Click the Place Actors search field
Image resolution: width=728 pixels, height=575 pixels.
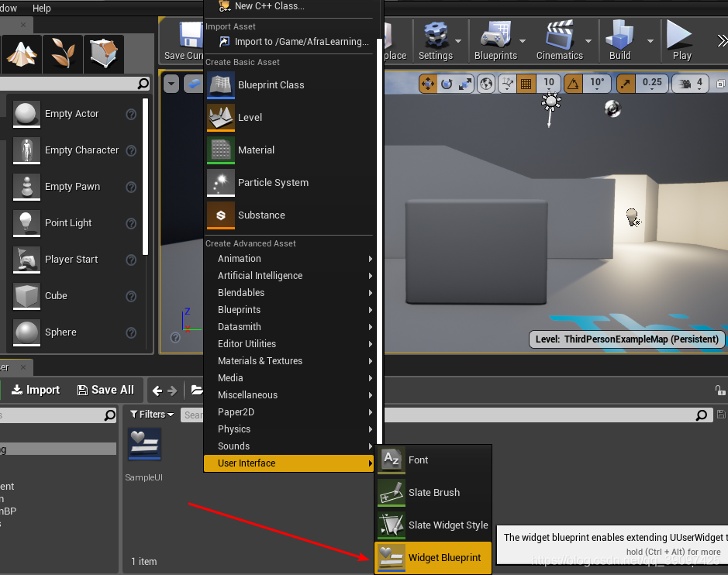point(74,84)
